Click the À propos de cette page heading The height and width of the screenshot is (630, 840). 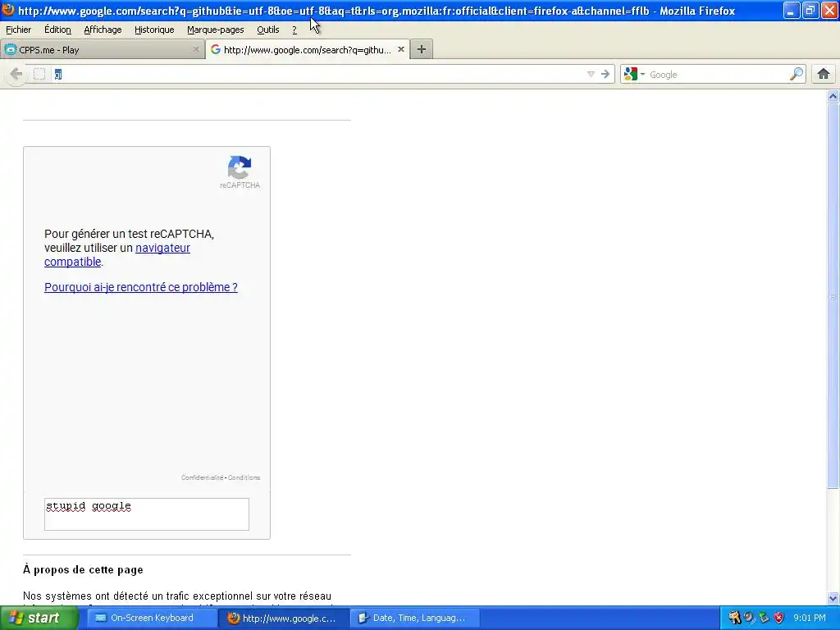point(83,569)
